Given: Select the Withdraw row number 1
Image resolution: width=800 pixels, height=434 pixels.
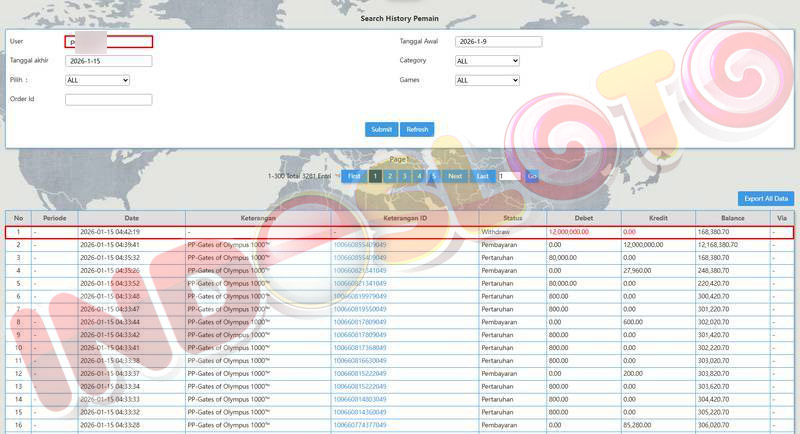Looking at the screenshot, I should 18,232.
